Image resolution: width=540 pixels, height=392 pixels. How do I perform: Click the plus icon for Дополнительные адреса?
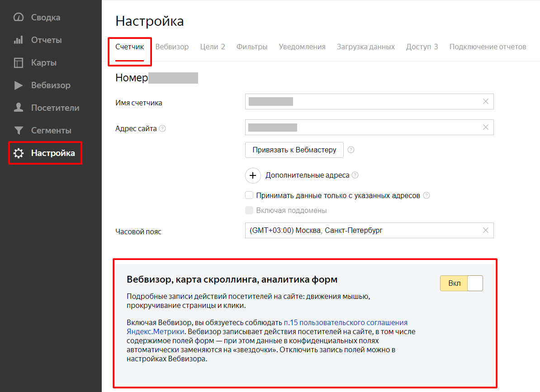coord(253,175)
